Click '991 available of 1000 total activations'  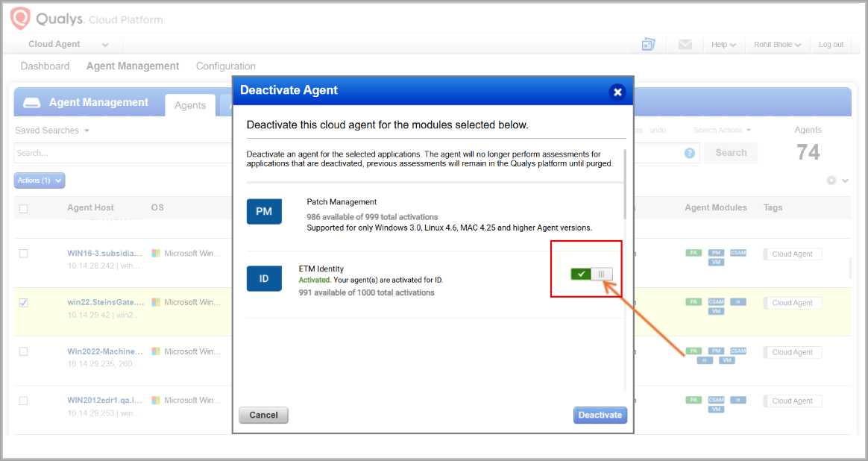(366, 292)
